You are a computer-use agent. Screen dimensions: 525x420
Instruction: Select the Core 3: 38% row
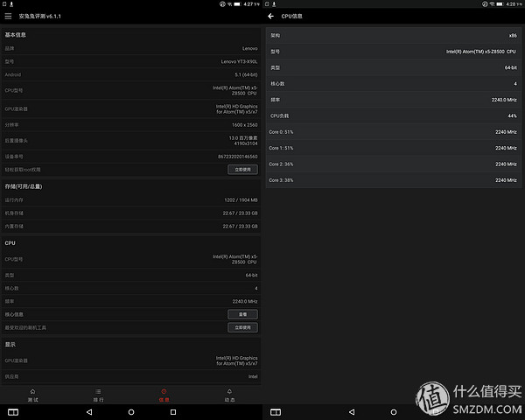point(394,180)
